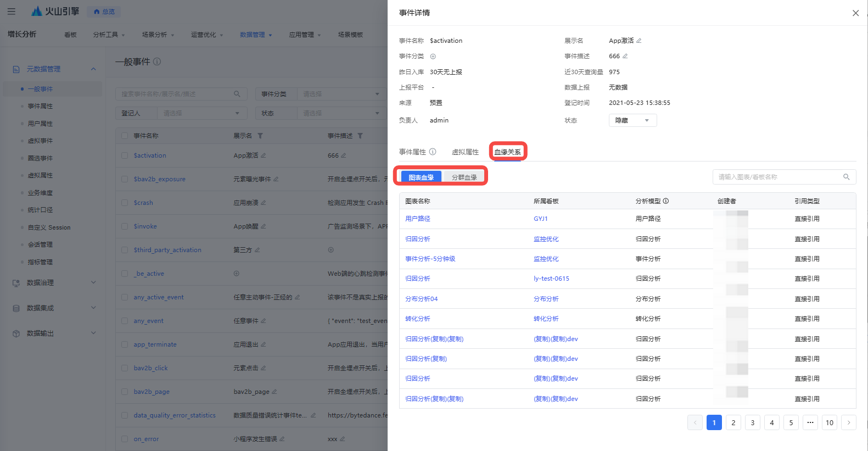Switch to the 事件属性 tab
868x451 pixels.
click(412, 152)
